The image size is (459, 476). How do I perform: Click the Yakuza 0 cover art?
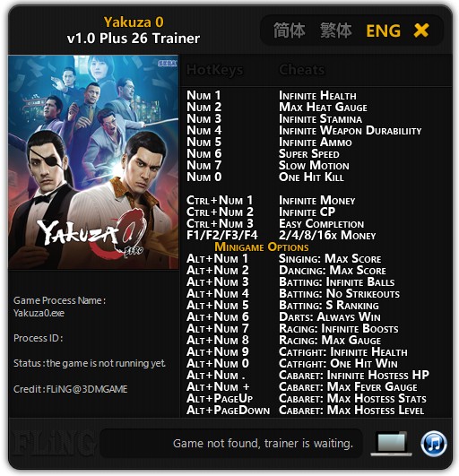click(x=93, y=162)
